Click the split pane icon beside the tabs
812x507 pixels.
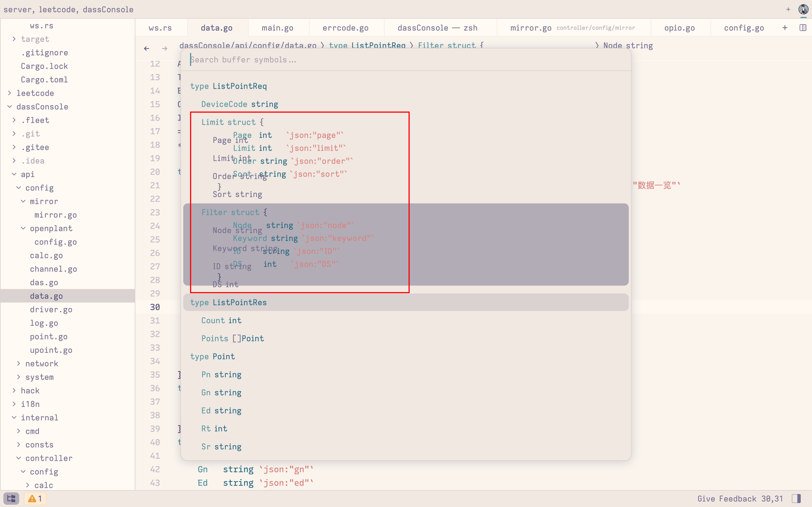coord(803,28)
